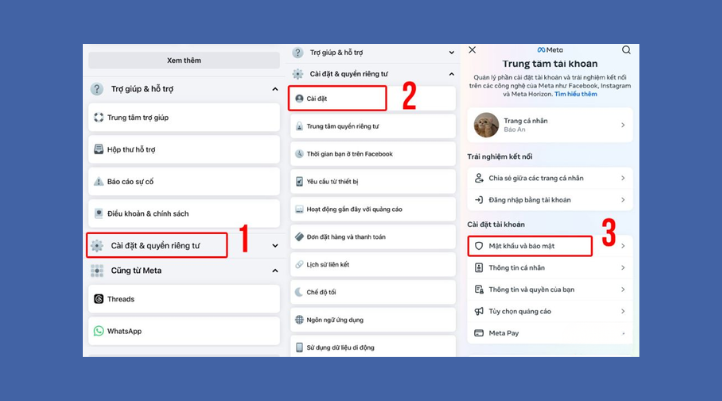Collapse the Trợ giúp & hỗ trợ section
The height and width of the screenshot is (401, 722).
(x=275, y=89)
